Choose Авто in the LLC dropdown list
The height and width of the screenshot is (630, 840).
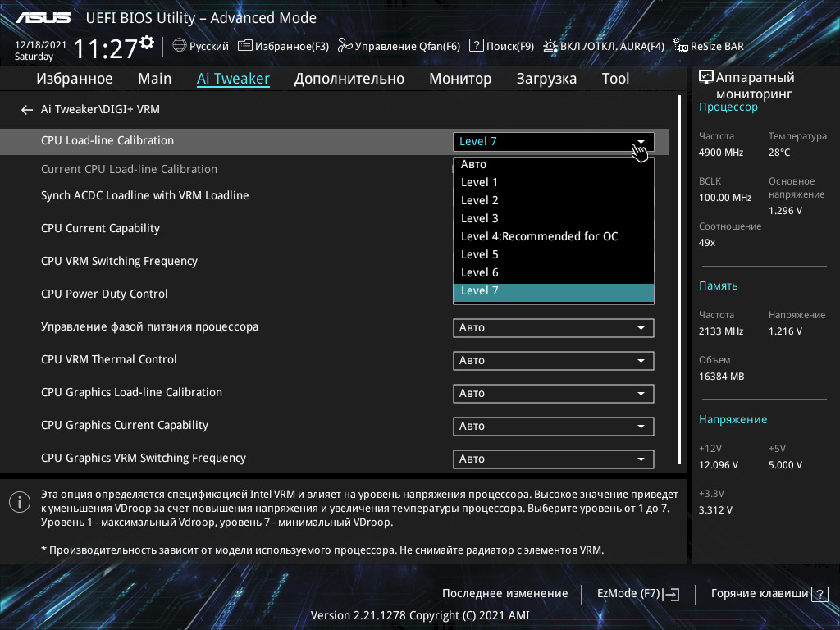(x=554, y=164)
